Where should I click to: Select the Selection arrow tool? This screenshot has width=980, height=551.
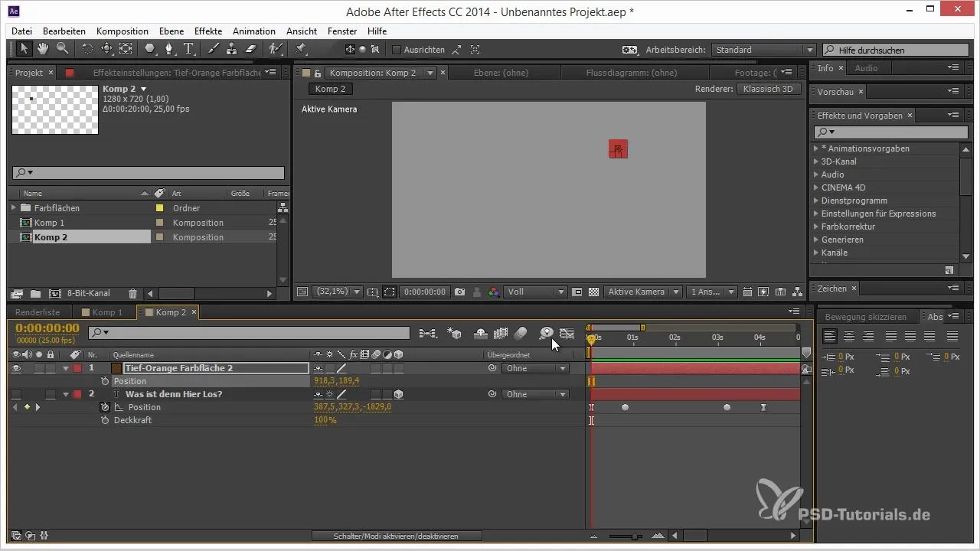click(24, 49)
